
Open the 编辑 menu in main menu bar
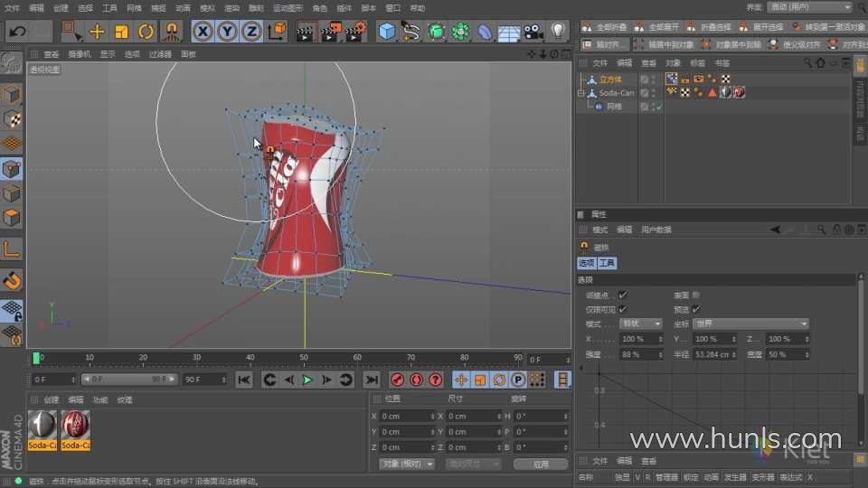pyautogui.click(x=36, y=8)
